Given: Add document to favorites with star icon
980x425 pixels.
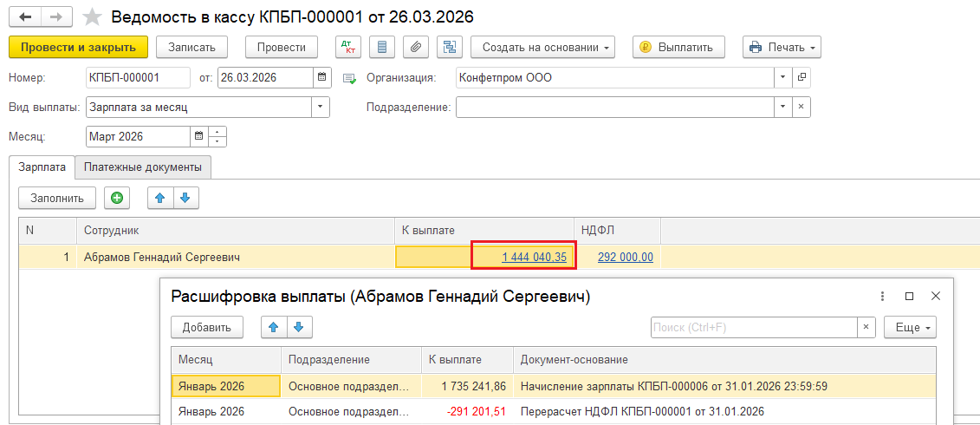Looking at the screenshot, I should (x=93, y=16).
